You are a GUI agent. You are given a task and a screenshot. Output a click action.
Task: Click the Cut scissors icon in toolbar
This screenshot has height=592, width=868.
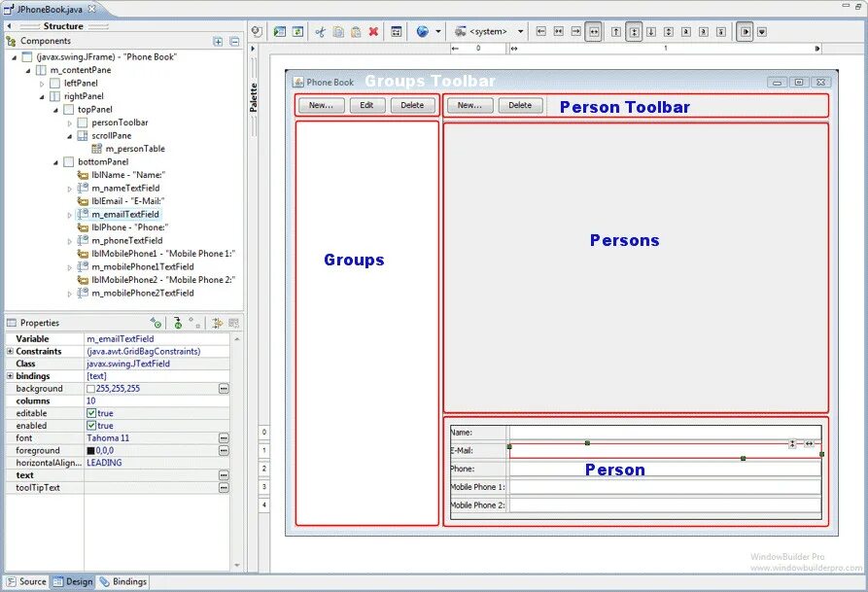[320, 32]
